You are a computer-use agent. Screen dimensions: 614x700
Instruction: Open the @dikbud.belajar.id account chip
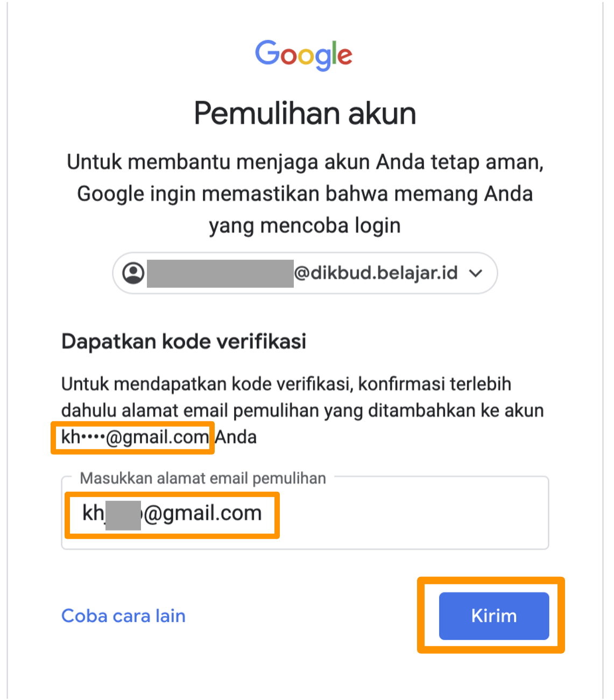click(305, 273)
